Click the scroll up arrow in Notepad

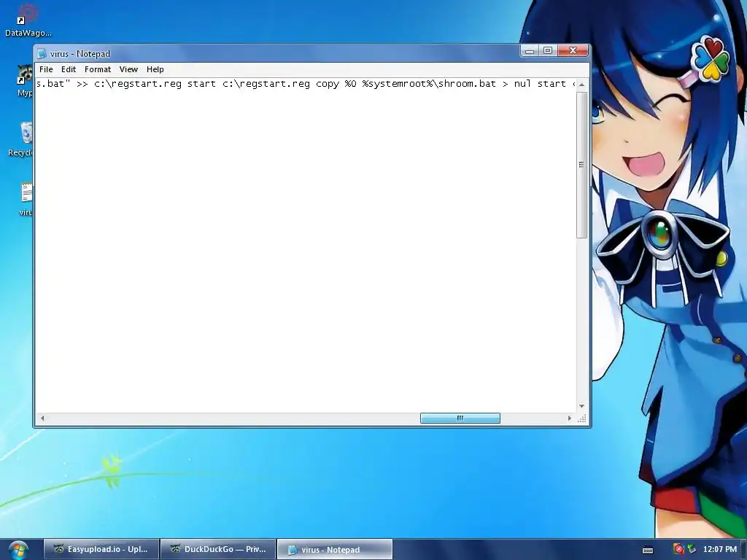(581, 85)
